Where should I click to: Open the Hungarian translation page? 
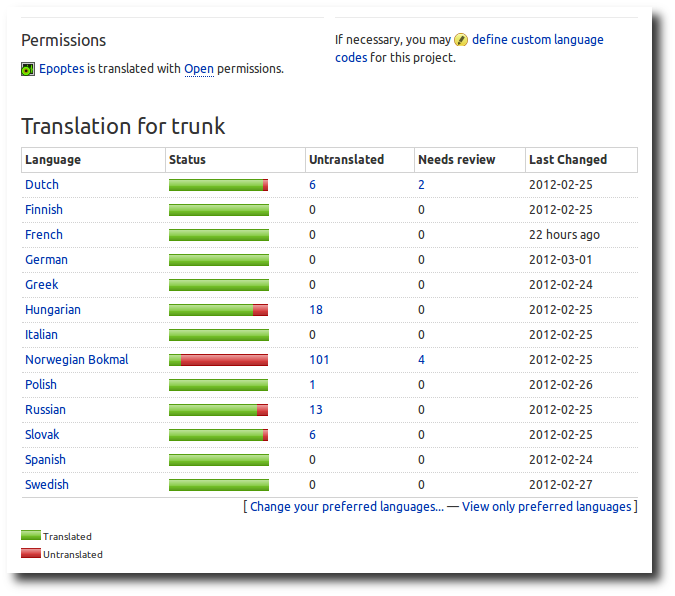(x=53, y=310)
